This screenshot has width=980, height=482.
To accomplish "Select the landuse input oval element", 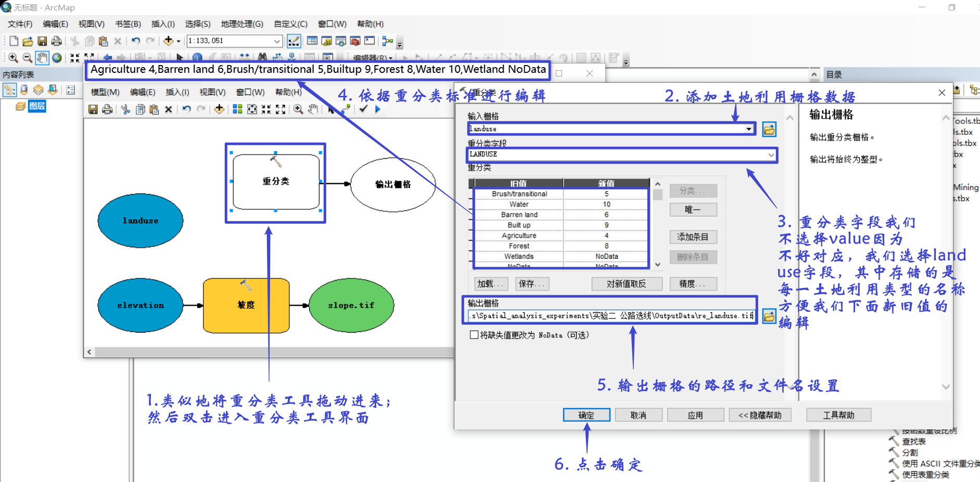I will tap(140, 221).
